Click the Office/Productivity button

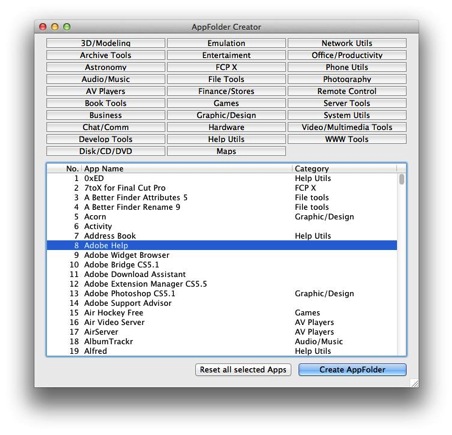tap(347, 55)
